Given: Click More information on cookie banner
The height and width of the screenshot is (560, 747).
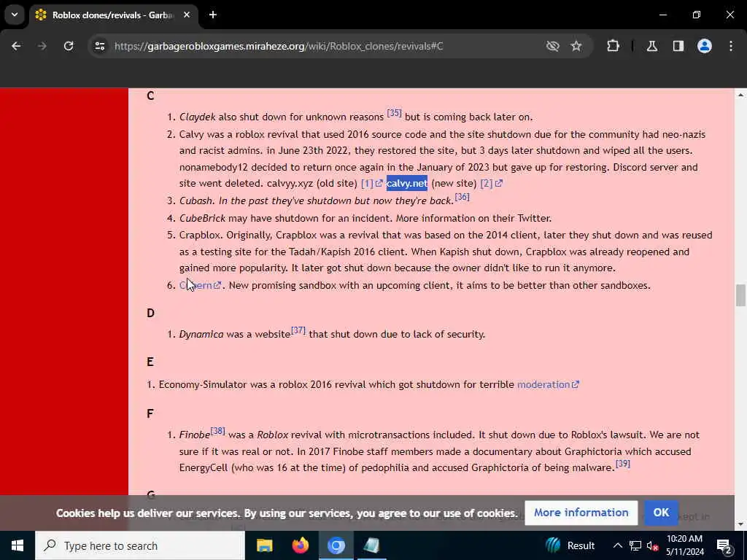Looking at the screenshot, I should pos(581,513).
